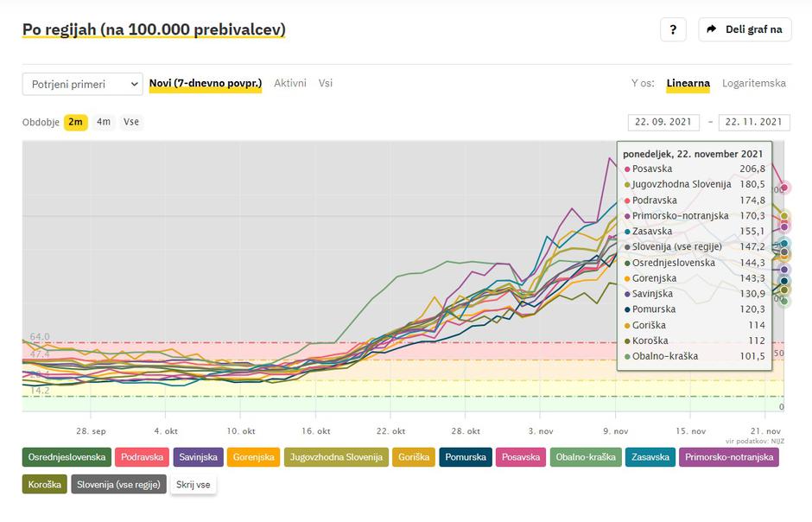Open the start date field 22. 09. 2021
This screenshot has height=522, width=812.
pos(664,122)
